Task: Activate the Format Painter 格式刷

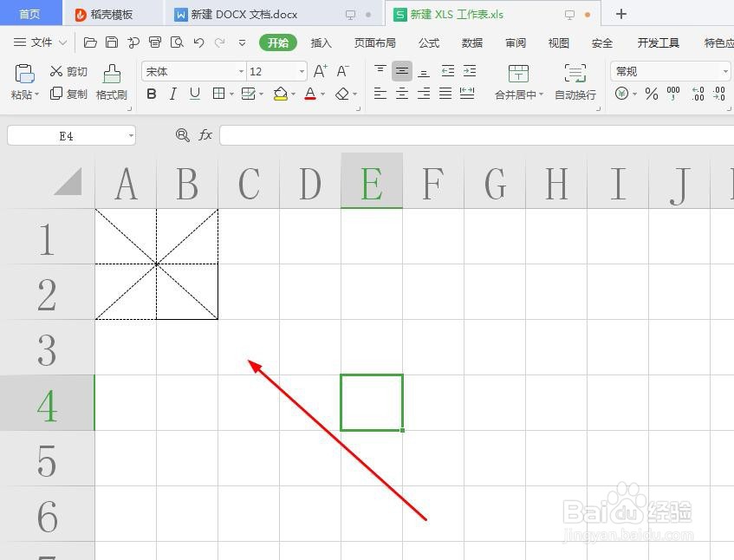Action: pyautogui.click(x=112, y=82)
